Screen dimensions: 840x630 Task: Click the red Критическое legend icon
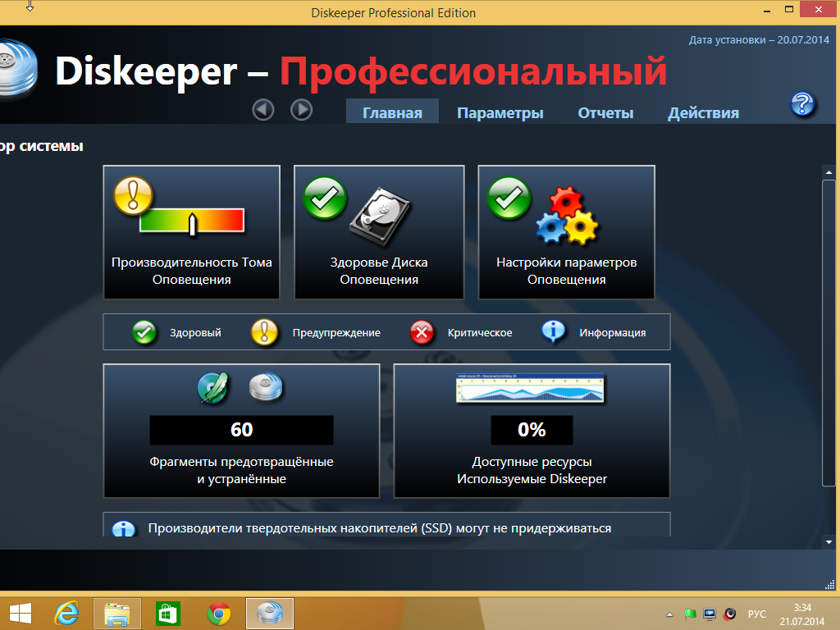click(422, 332)
